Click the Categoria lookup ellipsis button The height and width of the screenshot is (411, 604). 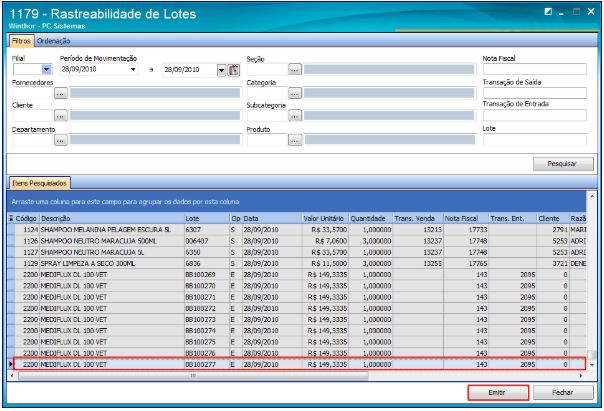coord(295,93)
